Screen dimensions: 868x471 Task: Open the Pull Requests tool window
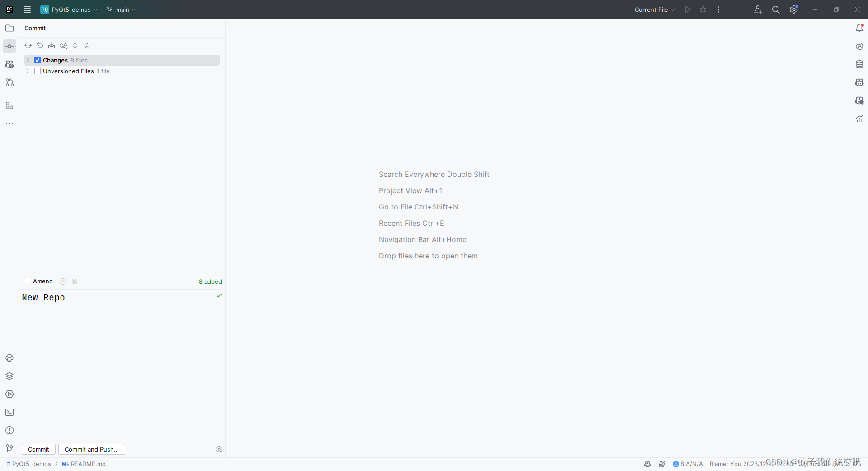(9, 82)
